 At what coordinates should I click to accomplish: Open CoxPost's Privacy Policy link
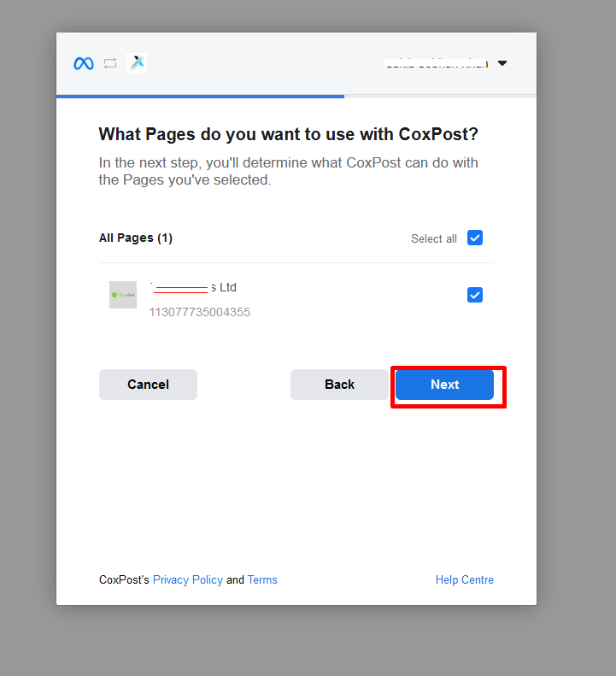[x=188, y=579]
